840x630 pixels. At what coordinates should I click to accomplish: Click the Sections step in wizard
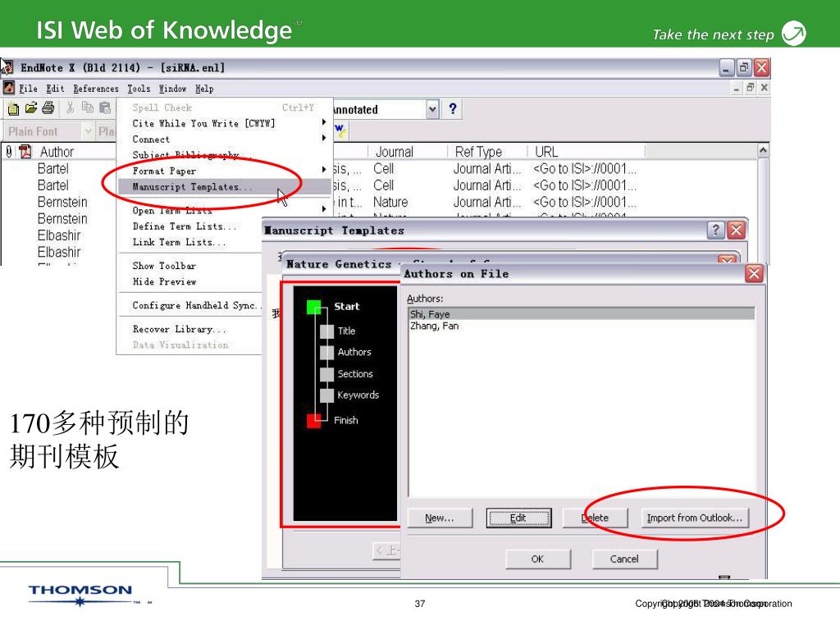355,374
